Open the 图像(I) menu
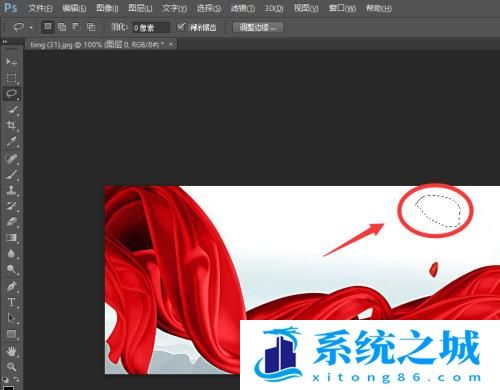The width and height of the screenshot is (500, 390). (x=107, y=8)
